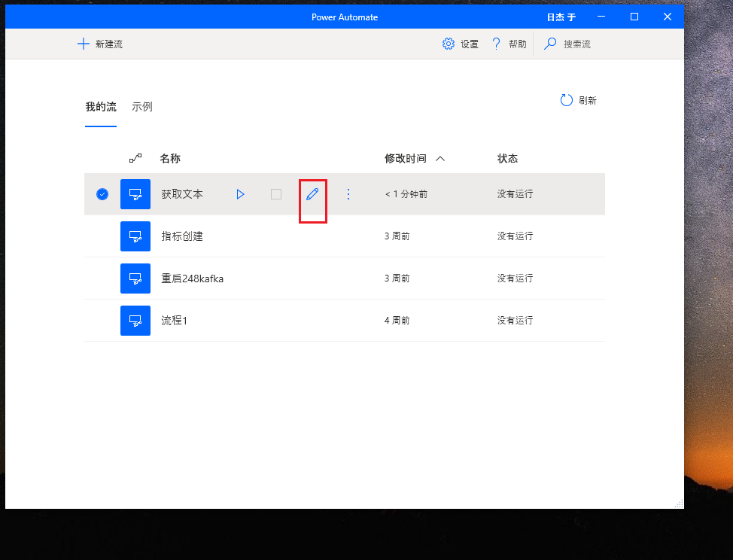
Task: Click the 指标创建 desktop flow icon
Action: click(x=135, y=236)
